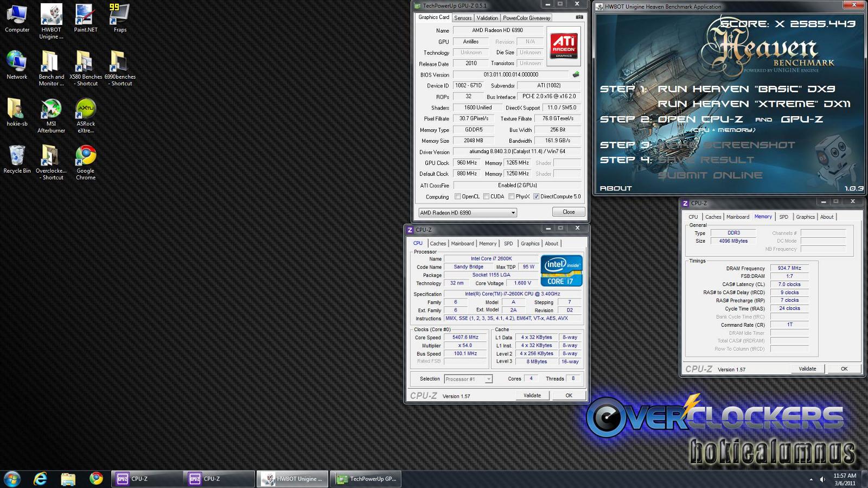
Task: Open Fraps desktop icon
Action: 120,19
